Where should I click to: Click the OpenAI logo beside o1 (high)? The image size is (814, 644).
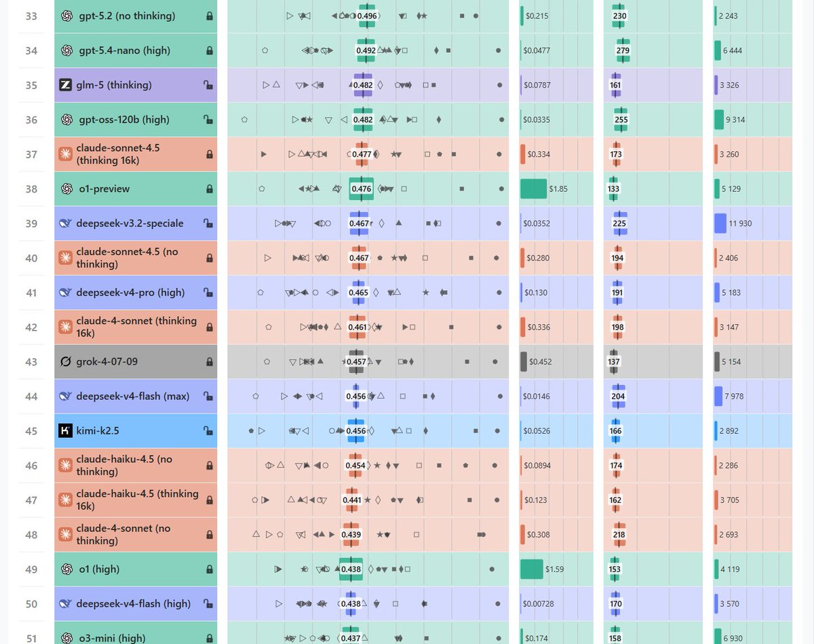point(66,569)
